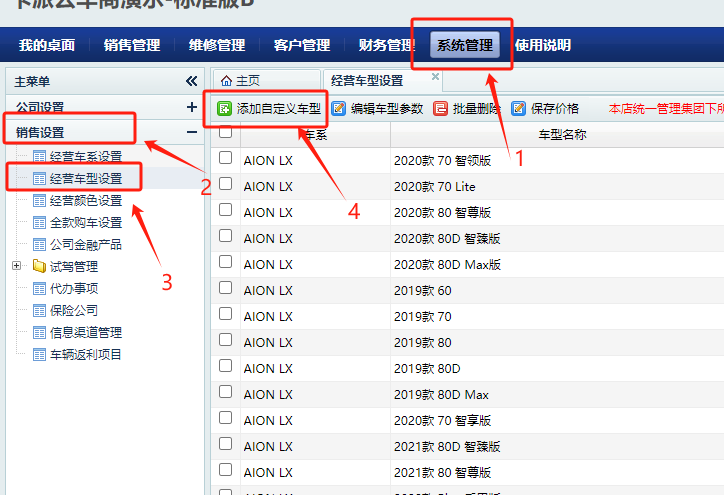
Task: Click the 编辑车型参数 edit icon
Action: 339,109
